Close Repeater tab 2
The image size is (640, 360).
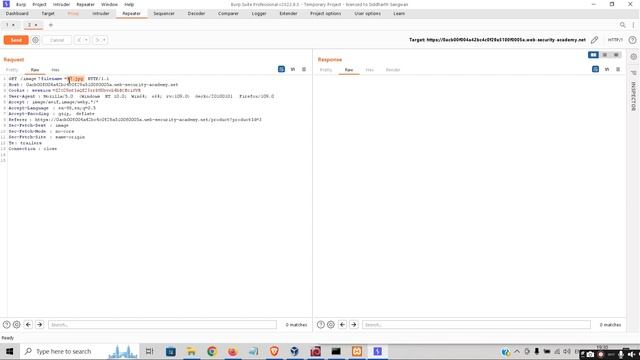[x=36, y=25]
